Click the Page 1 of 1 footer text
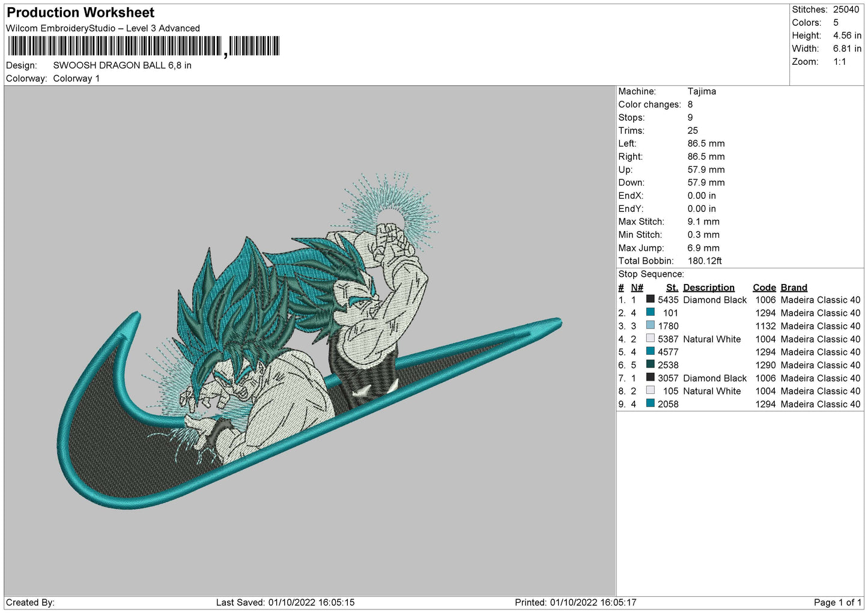 click(837, 602)
